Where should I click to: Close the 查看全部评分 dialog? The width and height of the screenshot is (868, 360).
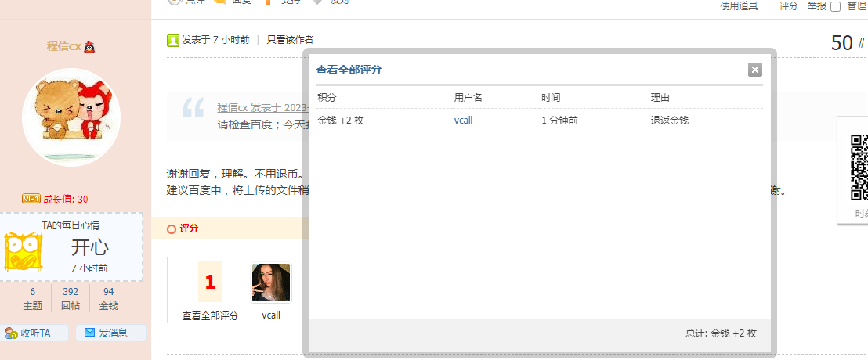[x=755, y=70]
